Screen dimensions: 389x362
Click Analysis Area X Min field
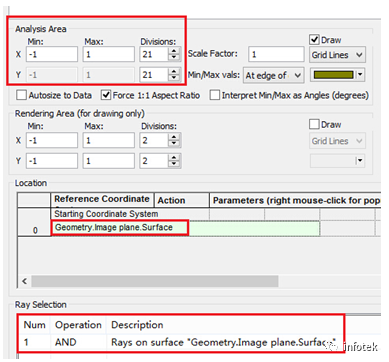(x=52, y=54)
